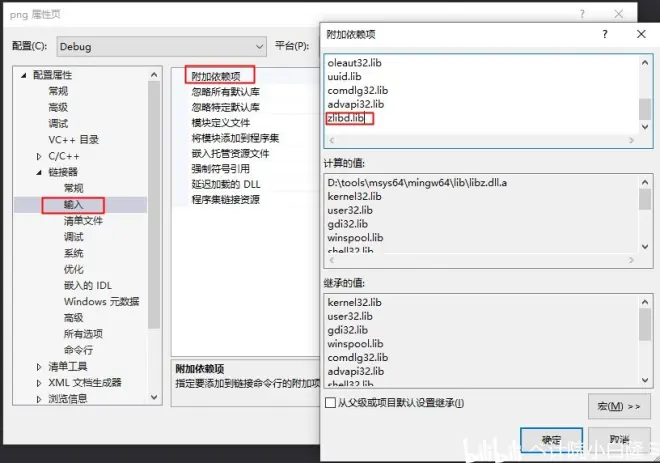660x463 pixels.
Task: Click help icon of png 属性页 window
Action: 582,14
